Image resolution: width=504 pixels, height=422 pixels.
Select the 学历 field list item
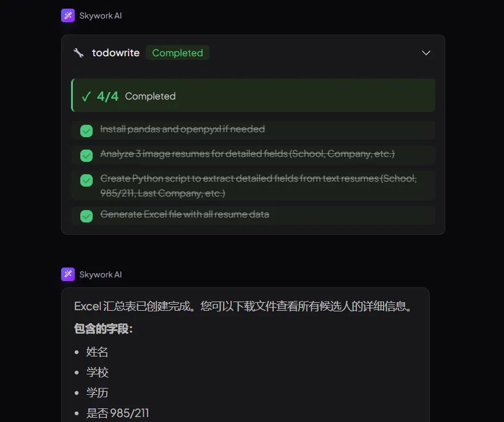click(97, 393)
